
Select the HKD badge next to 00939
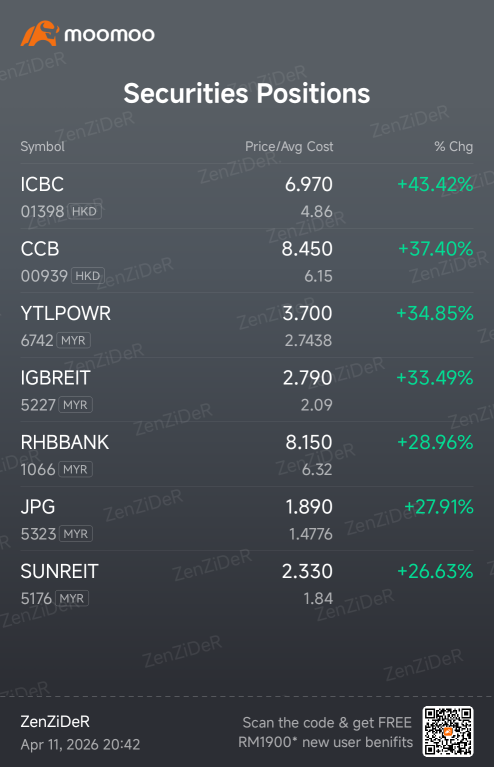click(x=88, y=276)
